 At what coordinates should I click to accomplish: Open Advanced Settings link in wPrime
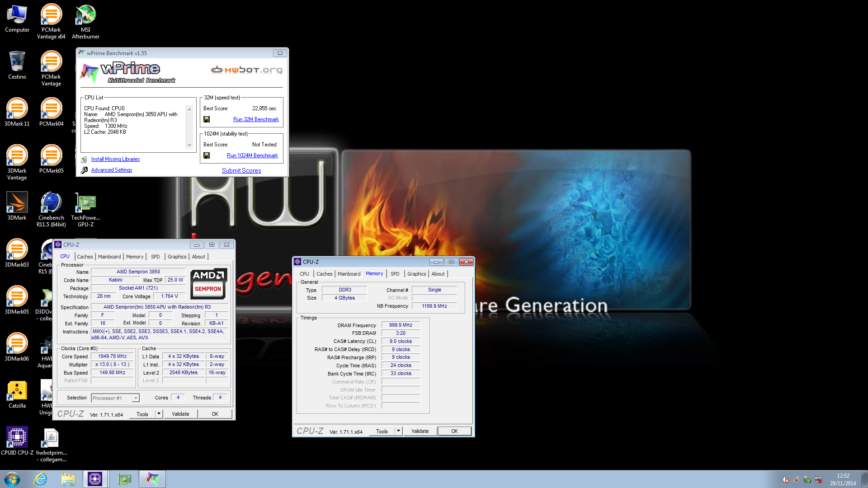(x=112, y=170)
